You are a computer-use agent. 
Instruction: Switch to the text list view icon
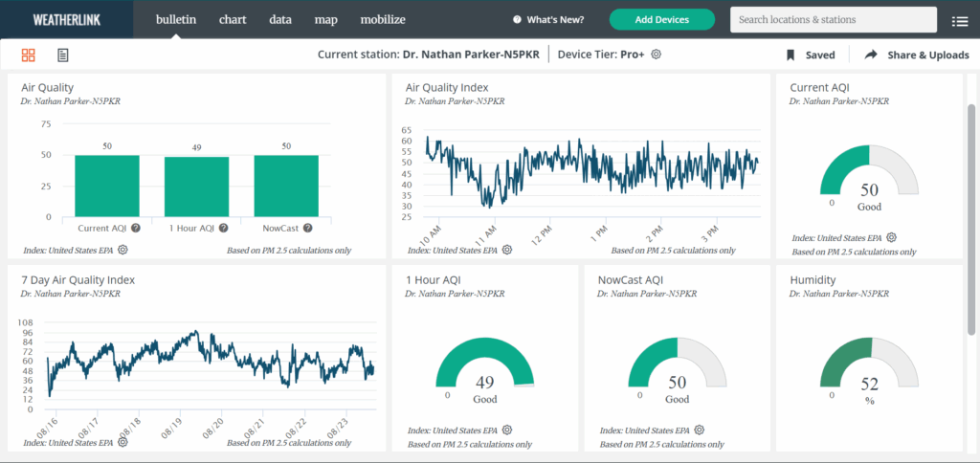(63, 55)
